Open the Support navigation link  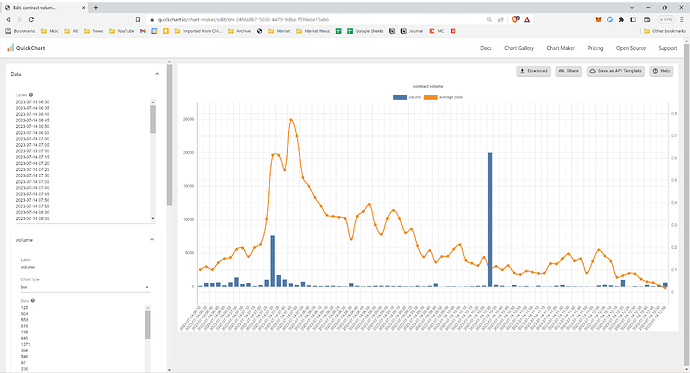[x=668, y=48]
